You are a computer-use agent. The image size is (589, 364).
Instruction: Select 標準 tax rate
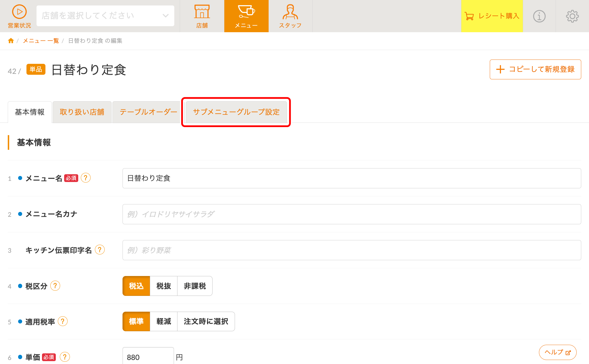pos(136,321)
